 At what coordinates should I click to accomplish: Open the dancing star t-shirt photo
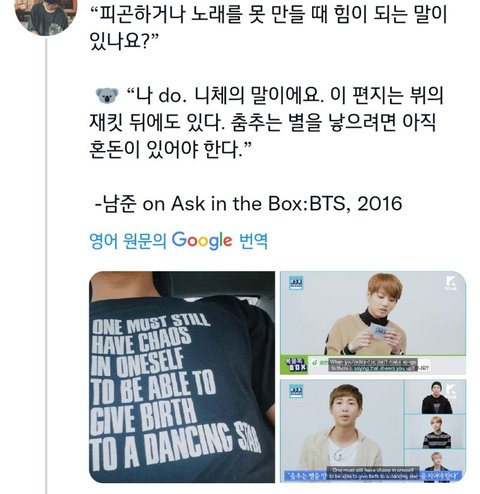182,377
